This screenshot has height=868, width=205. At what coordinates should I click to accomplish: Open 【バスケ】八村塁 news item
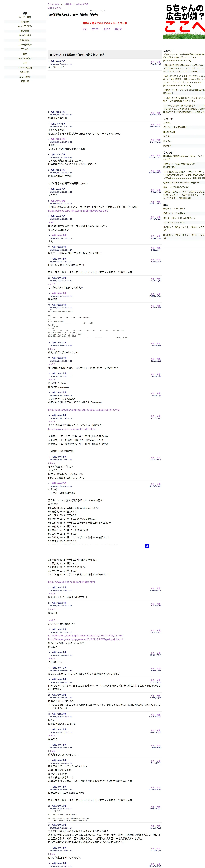click(184, 109)
